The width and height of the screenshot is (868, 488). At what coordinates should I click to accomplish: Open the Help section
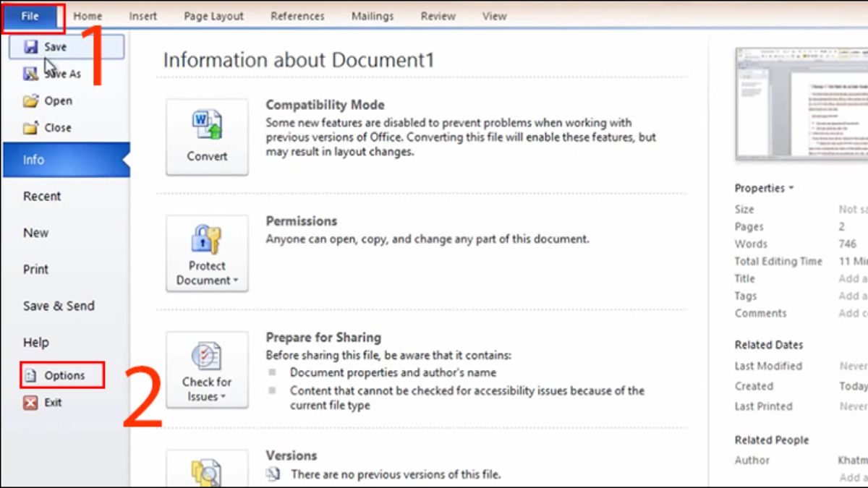click(35, 343)
